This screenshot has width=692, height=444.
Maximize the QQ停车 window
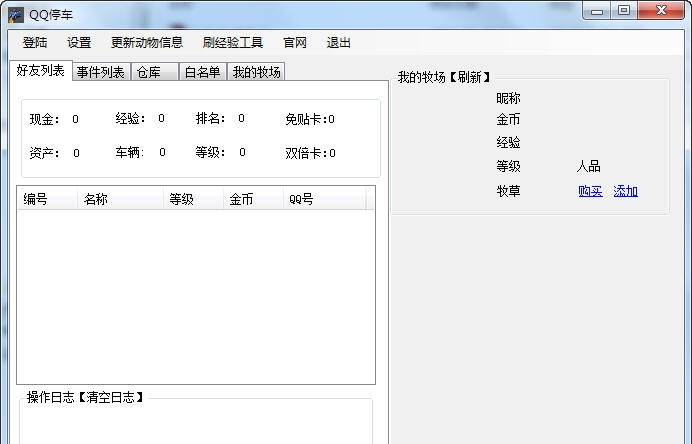click(624, 11)
